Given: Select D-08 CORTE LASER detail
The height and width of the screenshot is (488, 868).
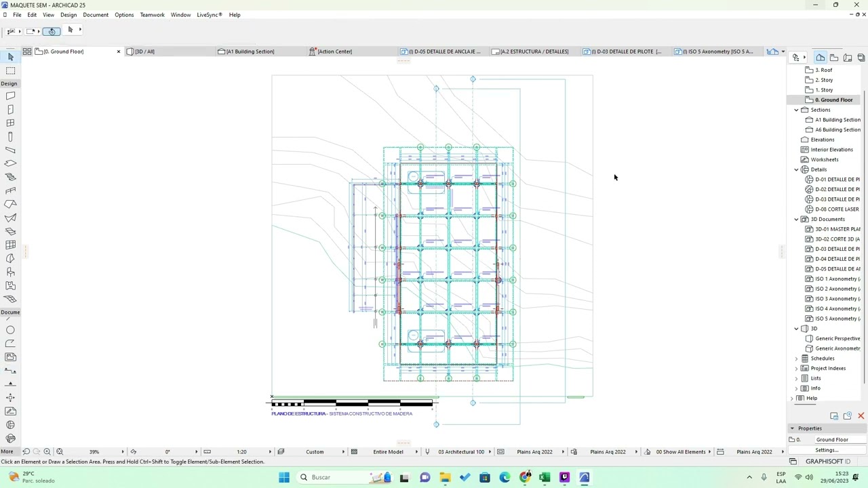Looking at the screenshot, I should [x=837, y=209].
